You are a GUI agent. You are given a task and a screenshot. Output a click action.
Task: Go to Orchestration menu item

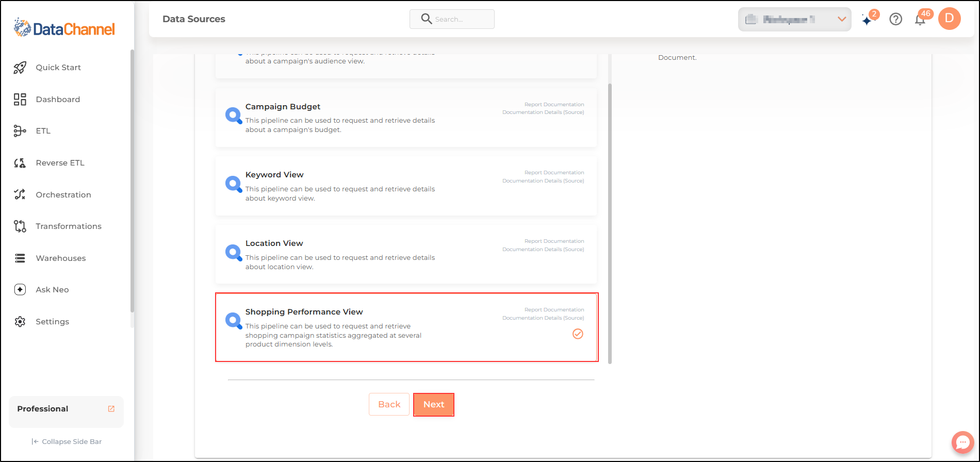coord(63,195)
